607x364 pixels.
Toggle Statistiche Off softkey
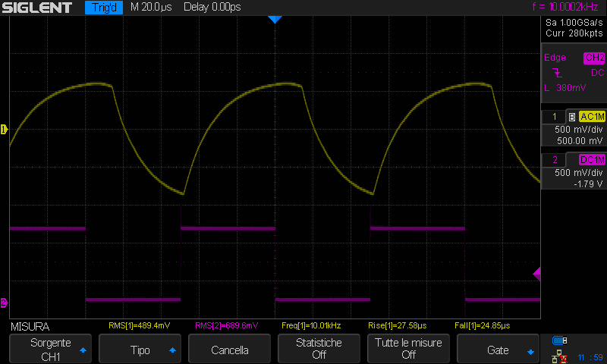[x=319, y=349]
